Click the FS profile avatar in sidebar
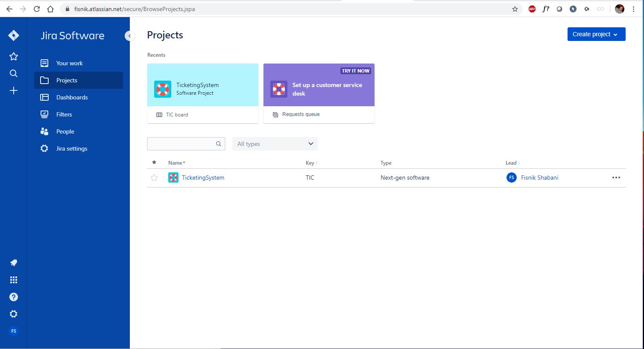The width and height of the screenshot is (644, 349). (14, 331)
